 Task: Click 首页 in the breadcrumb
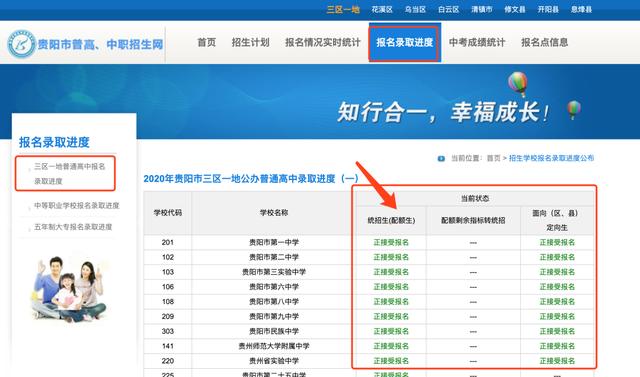pos(493,158)
